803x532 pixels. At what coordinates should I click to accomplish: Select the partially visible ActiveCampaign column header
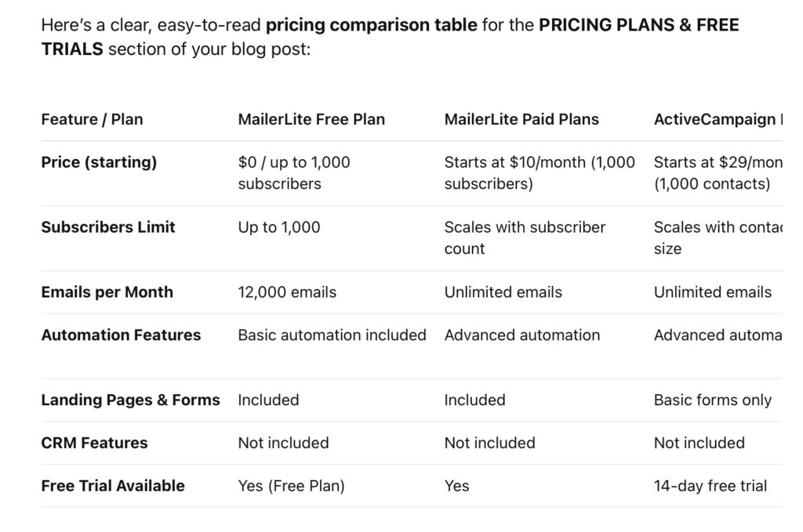(x=717, y=120)
